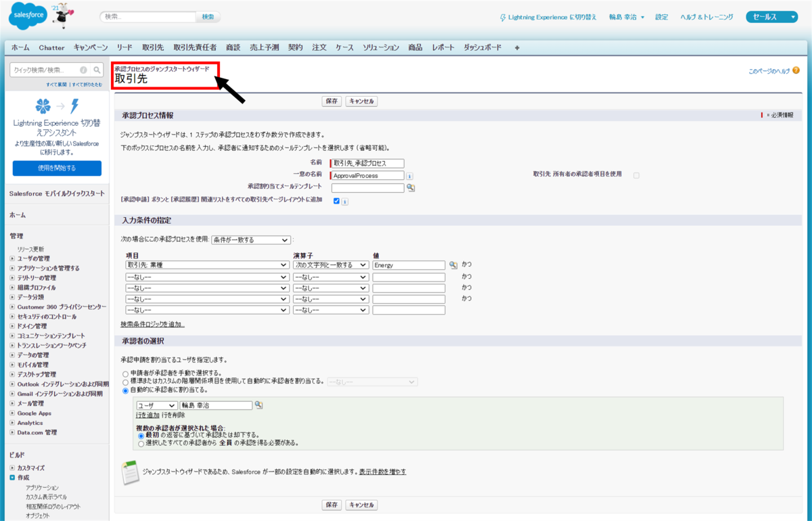Viewport: 812px width, 521px height.
Task: Click 保存 button above 承認プロセス情報 section
Action: point(332,101)
